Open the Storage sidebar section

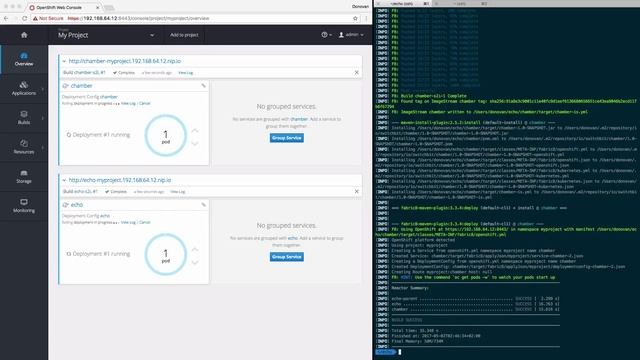24,176
